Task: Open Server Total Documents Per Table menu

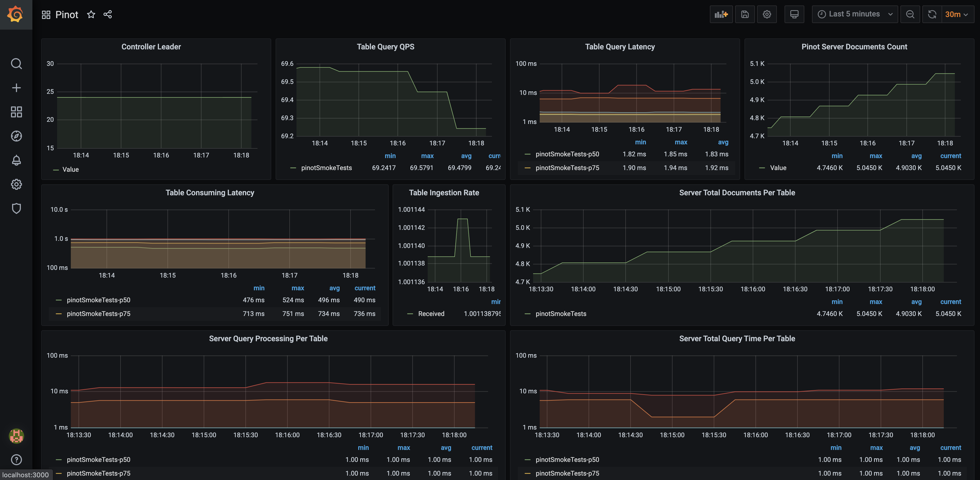Action: [x=737, y=193]
